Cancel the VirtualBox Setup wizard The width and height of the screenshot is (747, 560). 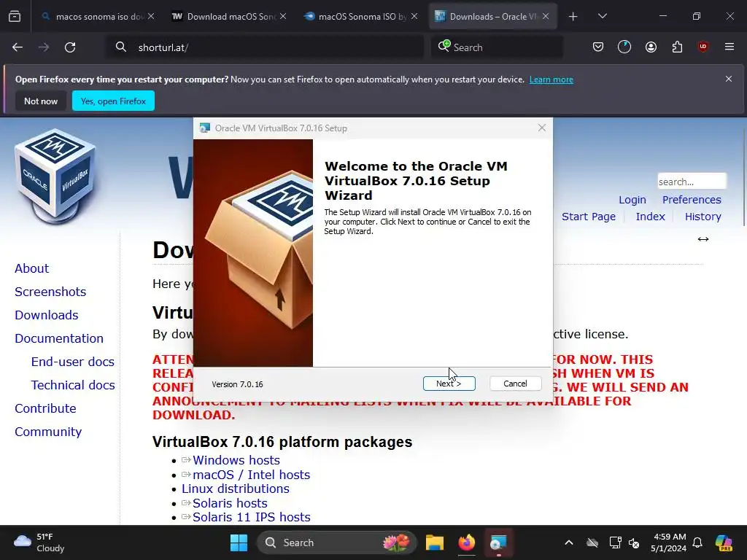515,384
